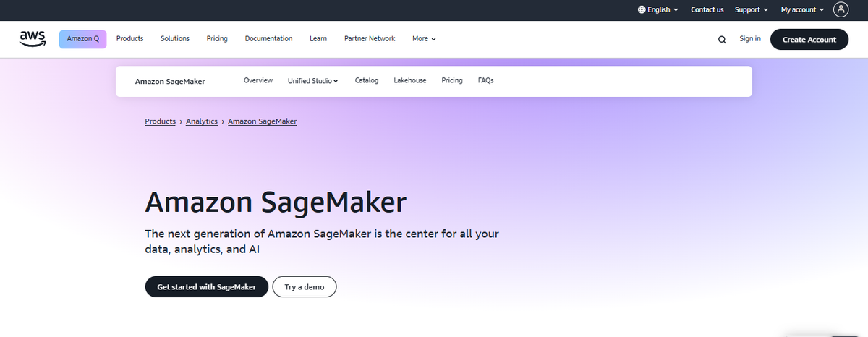Click the AWS logo
This screenshot has height=337, width=868.
click(x=33, y=39)
